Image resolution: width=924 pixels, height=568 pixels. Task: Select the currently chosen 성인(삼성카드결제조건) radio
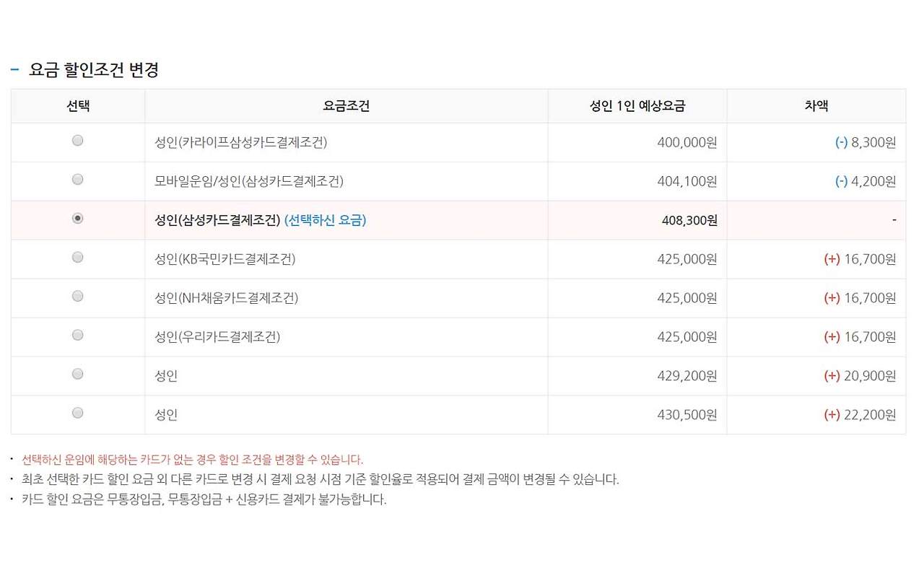tap(78, 219)
